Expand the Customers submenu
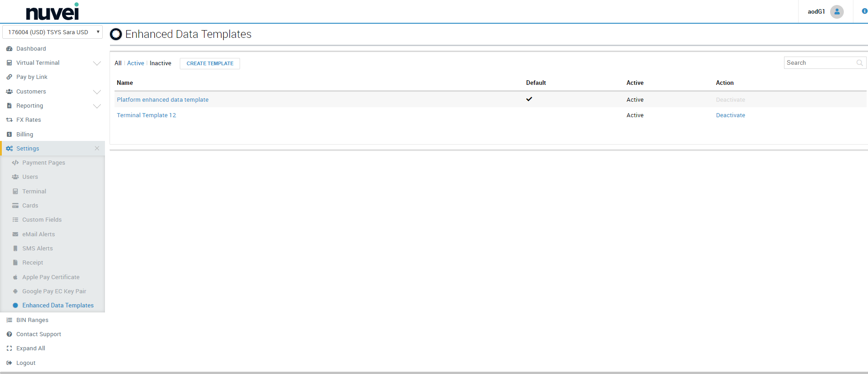This screenshot has height=374, width=868. [x=97, y=92]
